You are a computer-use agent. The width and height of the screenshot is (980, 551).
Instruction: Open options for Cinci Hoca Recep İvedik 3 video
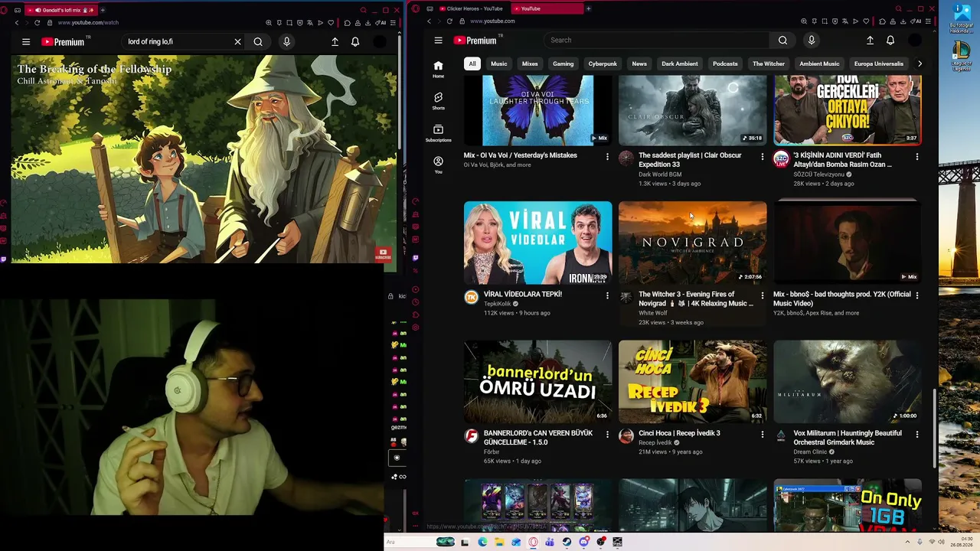point(762,435)
